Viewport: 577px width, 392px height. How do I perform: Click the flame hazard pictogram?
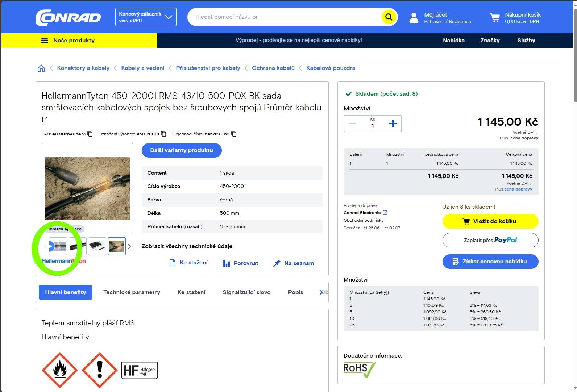click(60, 370)
